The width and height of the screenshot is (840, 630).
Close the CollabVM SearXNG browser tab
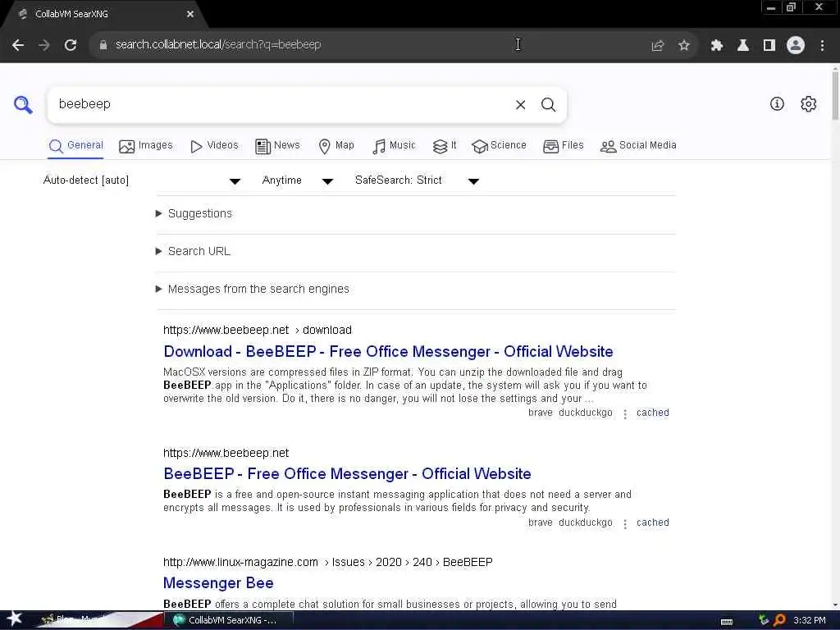pos(190,14)
